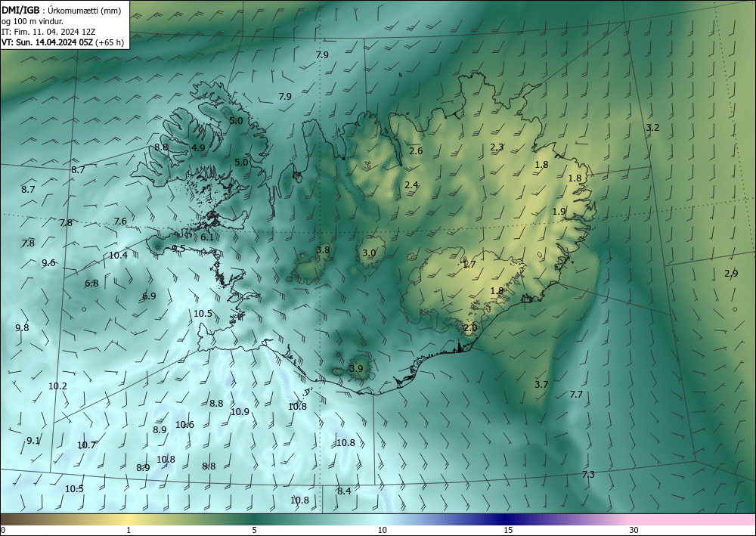
Task: Select the 2.0 value near the southeast coast
Action: (x=470, y=328)
